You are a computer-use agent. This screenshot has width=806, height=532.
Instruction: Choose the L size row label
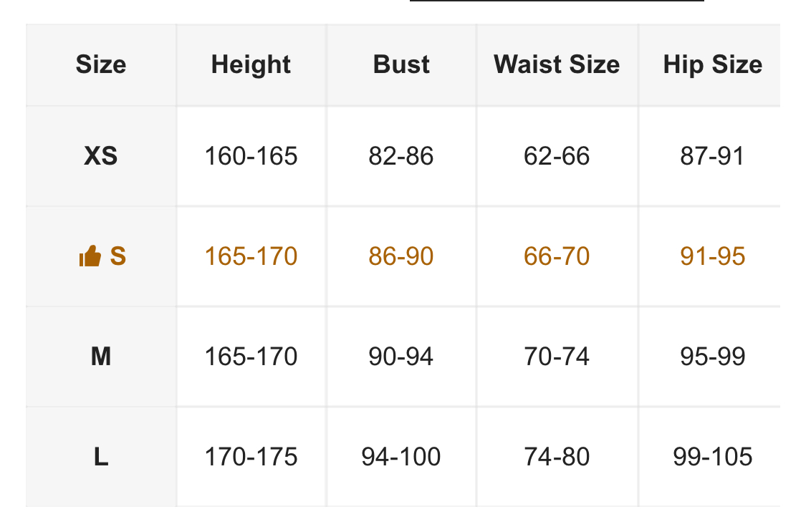coord(101,457)
